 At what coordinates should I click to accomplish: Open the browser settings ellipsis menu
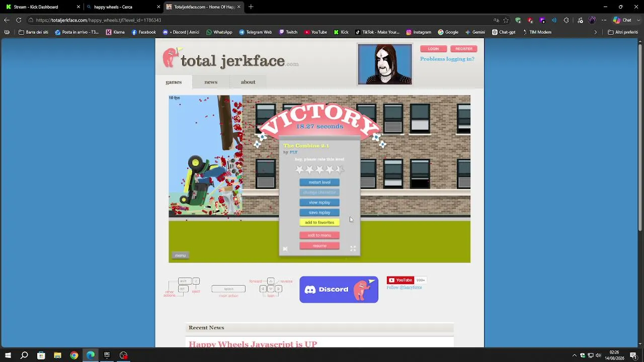tap(604, 20)
